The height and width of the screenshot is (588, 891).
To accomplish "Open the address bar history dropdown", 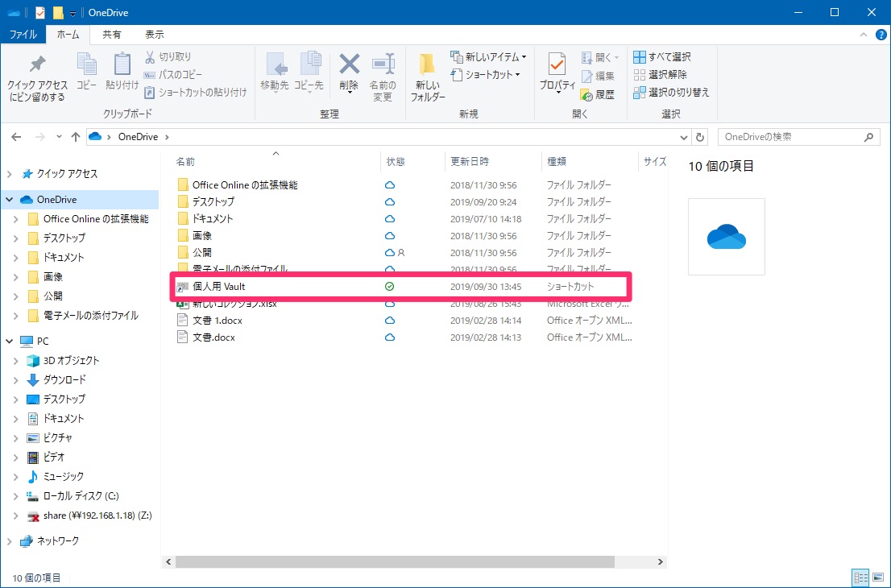I will [x=684, y=137].
